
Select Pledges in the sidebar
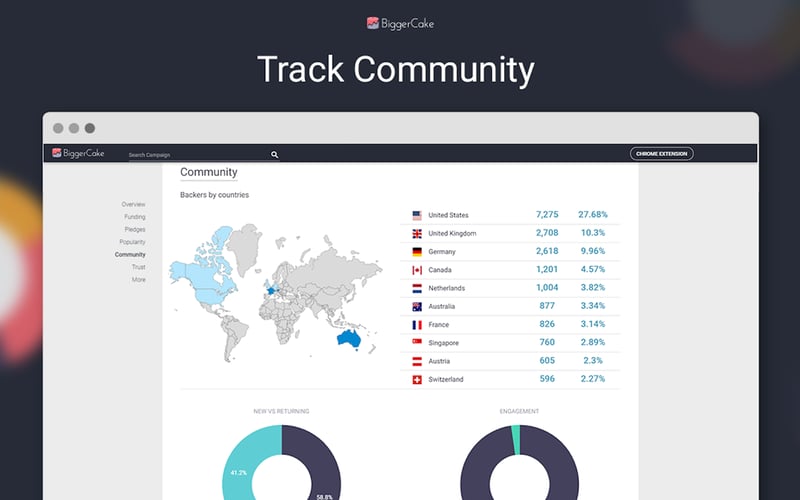tap(135, 230)
